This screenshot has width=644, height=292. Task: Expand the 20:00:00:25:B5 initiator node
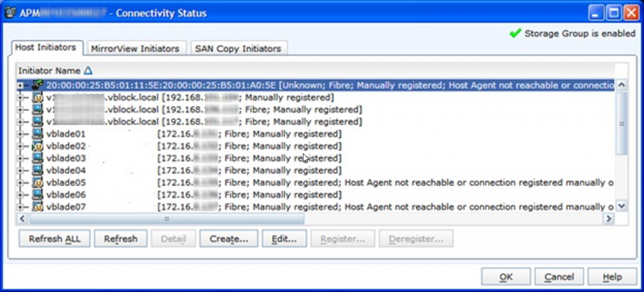click(x=21, y=85)
